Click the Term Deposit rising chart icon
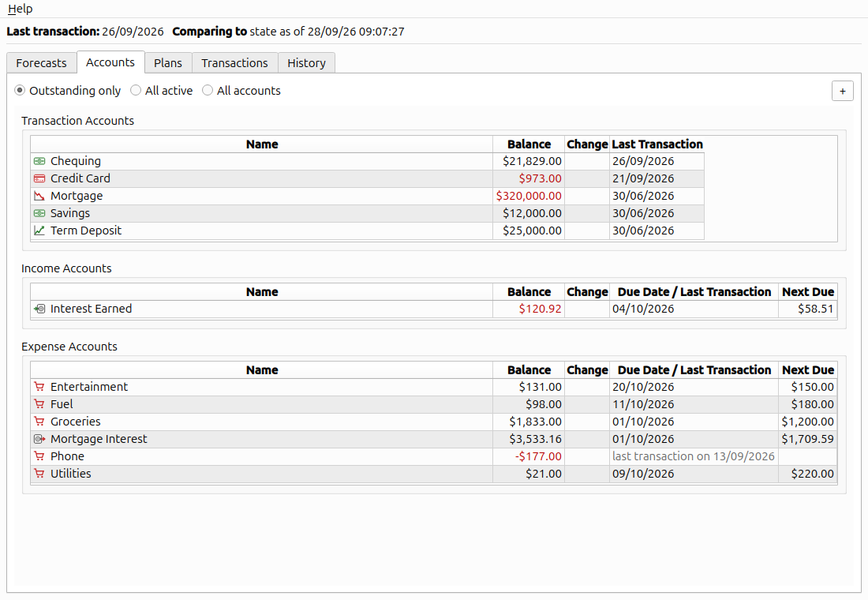Screen dimensions: 868x600 tap(39, 231)
